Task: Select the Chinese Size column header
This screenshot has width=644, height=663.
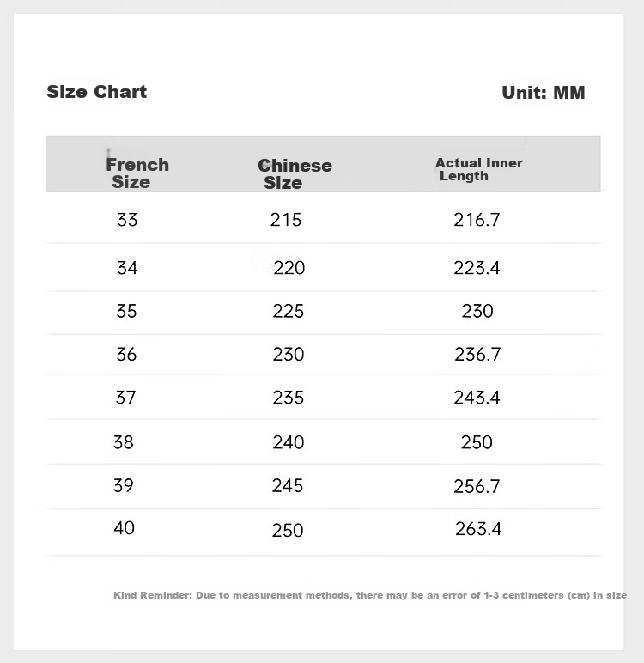Action: coord(295,173)
